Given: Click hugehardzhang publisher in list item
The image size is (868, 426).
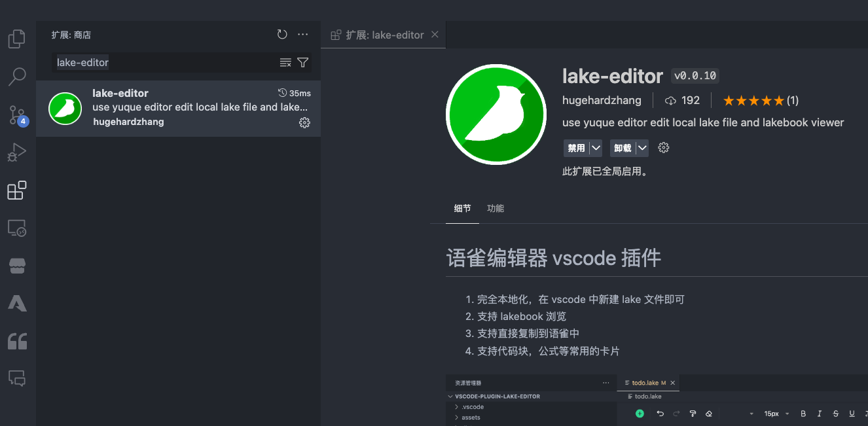Looking at the screenshot, I should click(x=128, y=122).
